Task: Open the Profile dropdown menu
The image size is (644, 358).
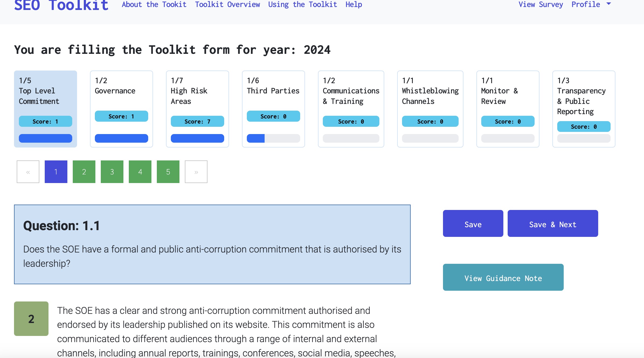Action: (x=591, y=4)
